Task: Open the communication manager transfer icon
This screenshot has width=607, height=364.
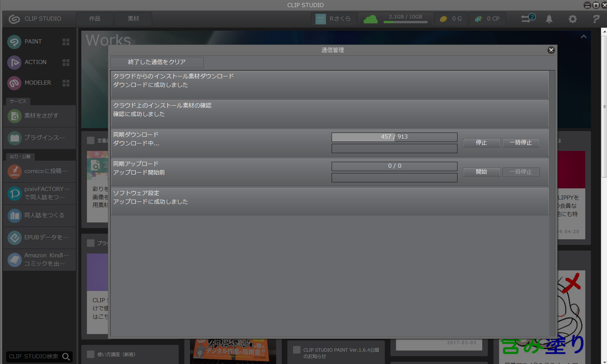Action: [528, 18]
